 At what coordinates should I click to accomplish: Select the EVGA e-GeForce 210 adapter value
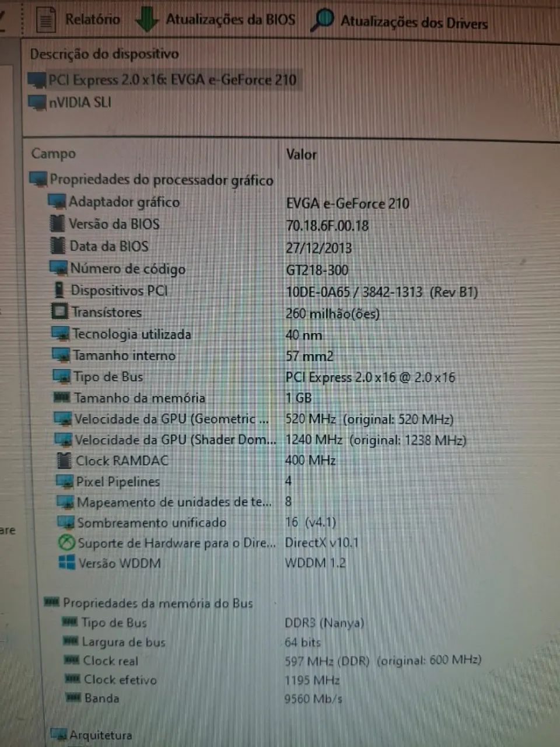(x=348, y=203)
